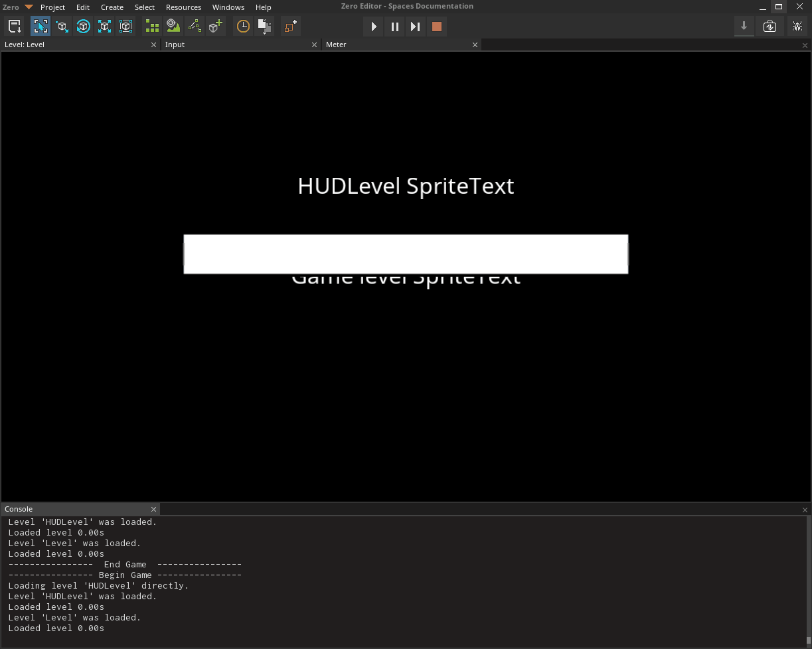Open the game time settings clock icon
This screenshot has width=812, height=649.
[242, 26]
